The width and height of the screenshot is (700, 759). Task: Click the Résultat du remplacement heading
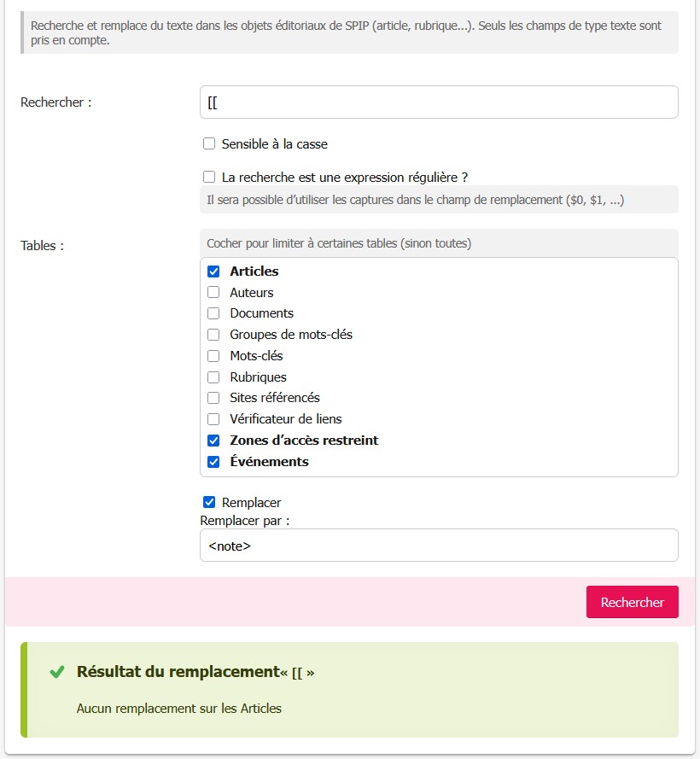click(178, 672)
